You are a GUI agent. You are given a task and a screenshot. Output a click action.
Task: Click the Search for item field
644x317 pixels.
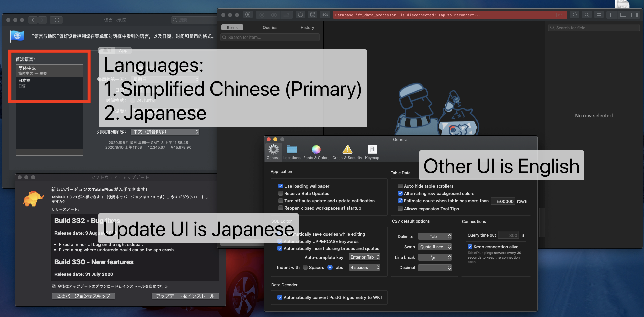270,37
